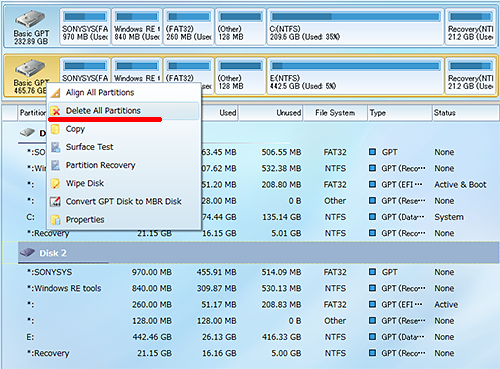Open Partition Recovery from context menu
This screenshot has width=500, height=369.
coord(124,165)
